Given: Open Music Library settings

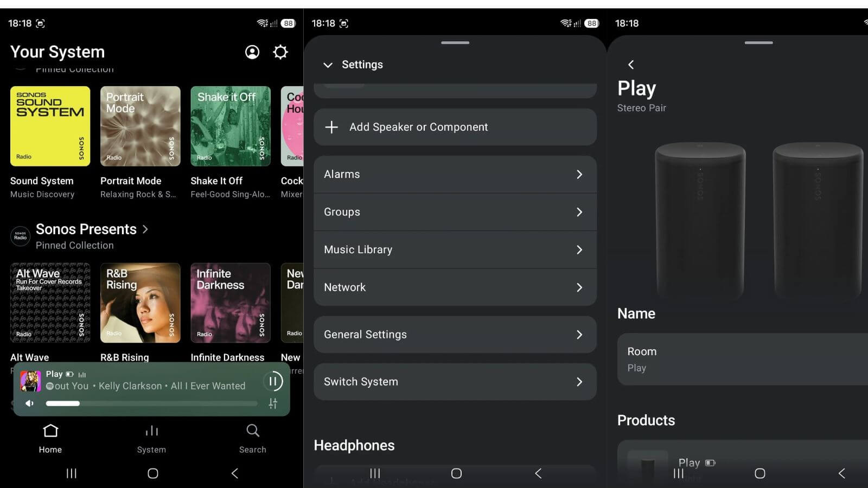Looking at the screenshot, I should (455, 250).
